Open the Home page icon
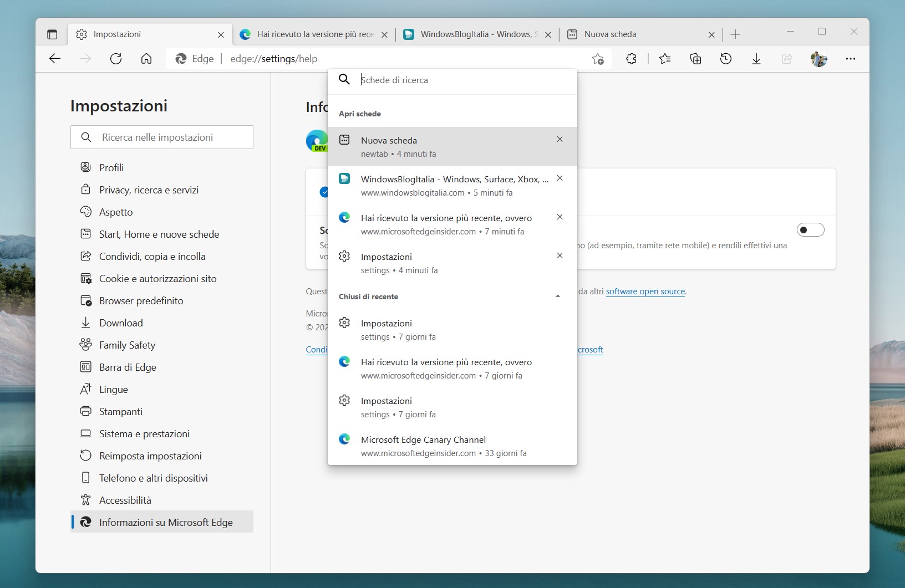Screen dimensions: 905x588 pos(146,59)
